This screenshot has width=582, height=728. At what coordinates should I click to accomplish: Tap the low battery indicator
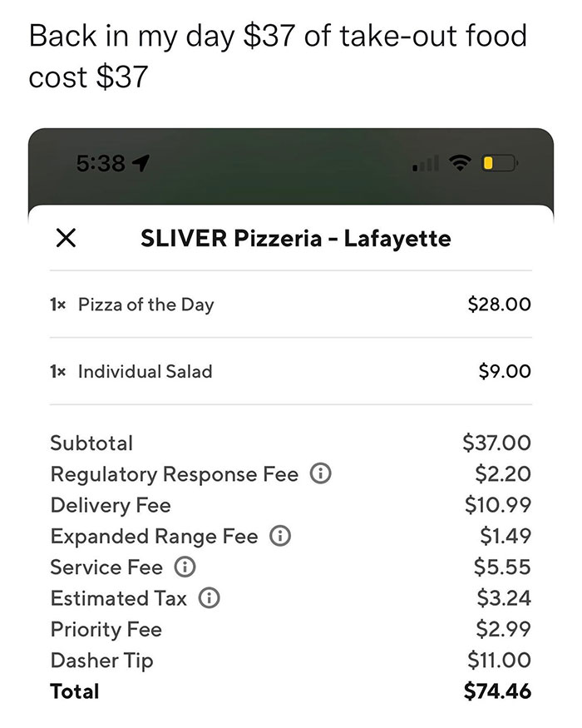coord(500,163)
